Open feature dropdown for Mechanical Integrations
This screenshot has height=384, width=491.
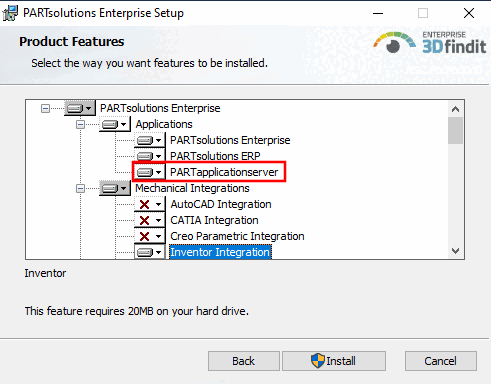click(115, 188)
